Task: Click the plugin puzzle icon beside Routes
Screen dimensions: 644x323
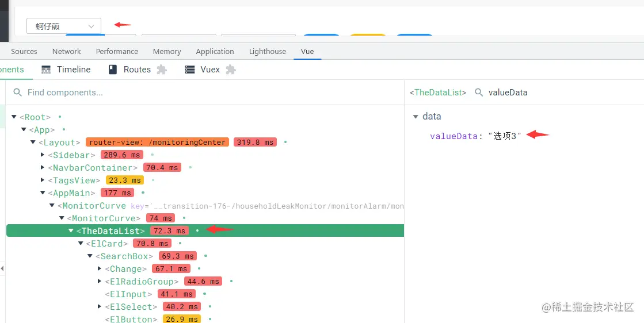Action: 162,70
